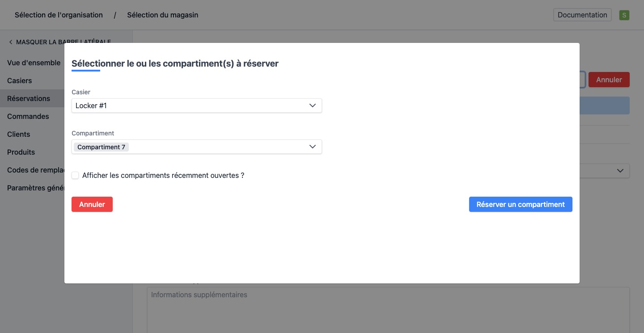644x333 pixels.
Task: Click the chevron in the Casier dropdown
Action: [x=313, y=106]
